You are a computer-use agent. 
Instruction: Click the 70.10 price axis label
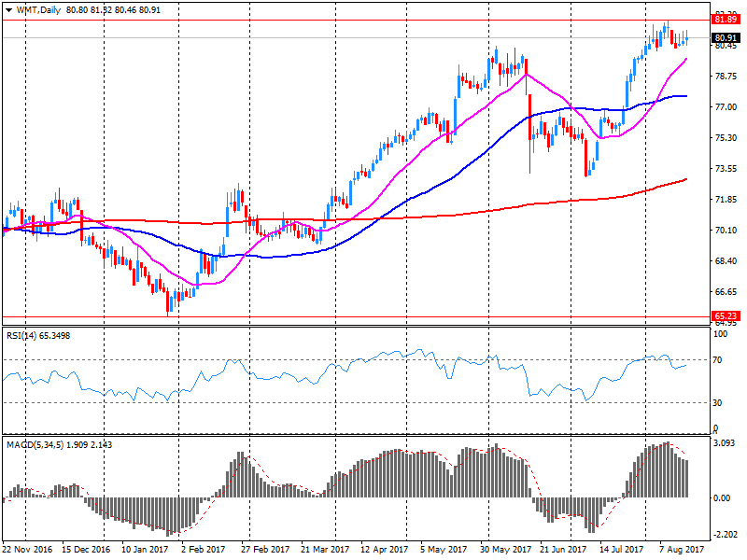click(x=726, y=231)
